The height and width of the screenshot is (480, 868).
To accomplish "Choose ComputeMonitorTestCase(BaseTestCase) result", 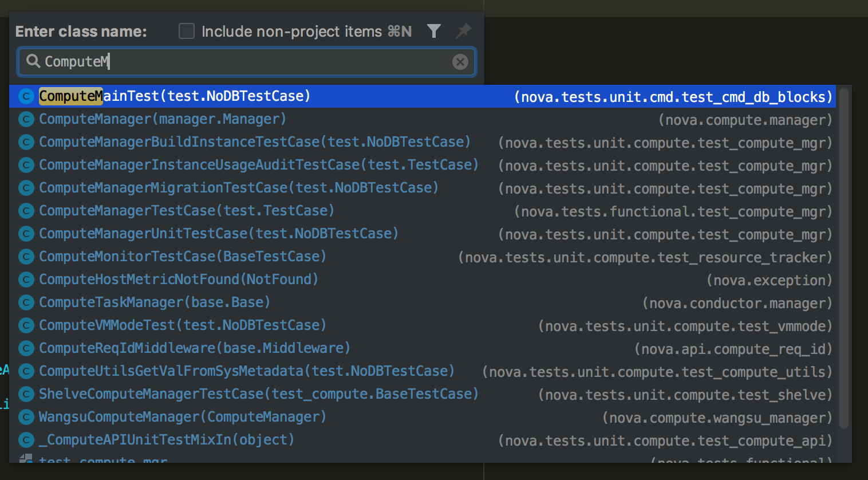I will 183,257.
